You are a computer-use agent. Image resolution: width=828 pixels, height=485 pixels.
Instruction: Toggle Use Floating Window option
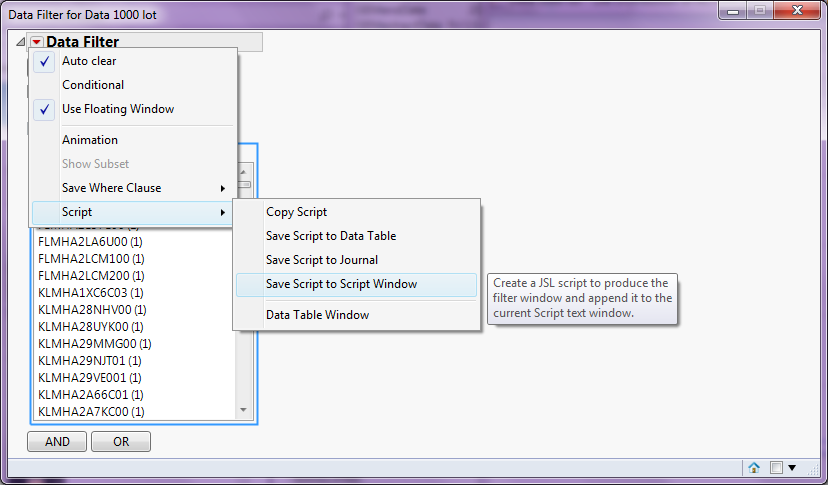click(132, 109)
